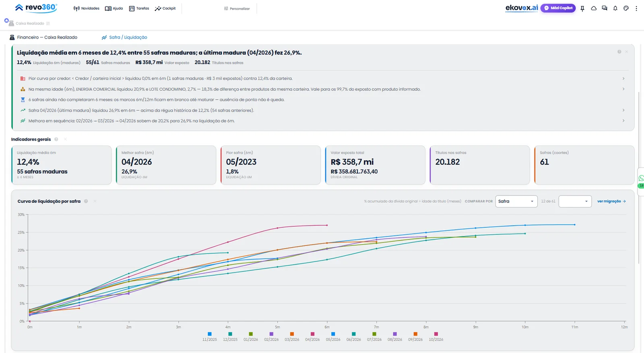
Task: Click the help icon beside Indicadores gerais
Action: [56, 139]
